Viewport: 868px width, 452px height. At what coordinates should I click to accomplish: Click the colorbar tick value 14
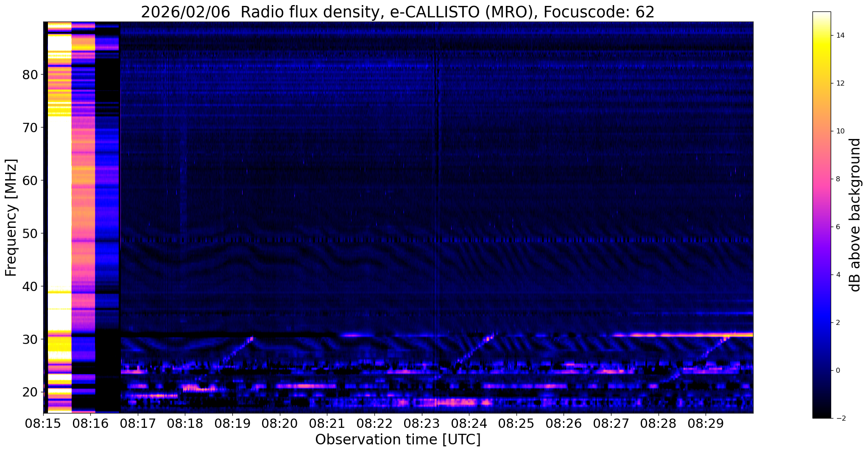click(840, 36)
